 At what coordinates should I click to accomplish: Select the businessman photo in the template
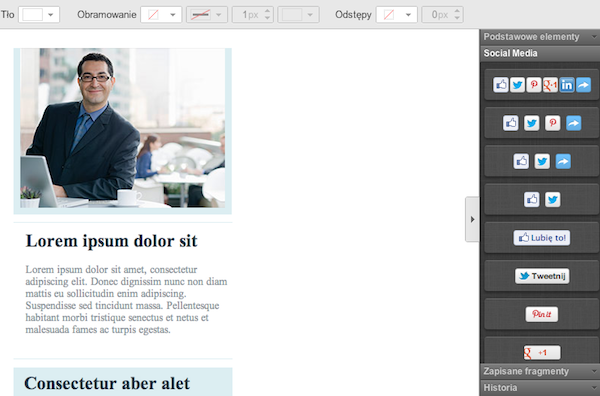122,128
